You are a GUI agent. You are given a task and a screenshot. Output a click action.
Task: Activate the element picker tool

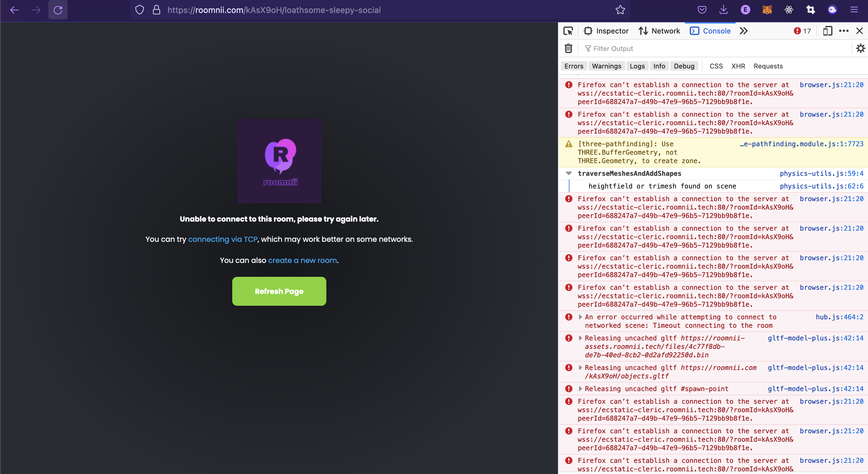(x=568, y=31)
